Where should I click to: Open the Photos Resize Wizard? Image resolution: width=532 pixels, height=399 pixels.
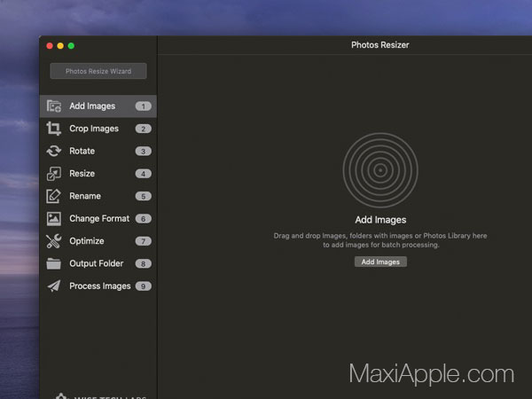point(98,71)
